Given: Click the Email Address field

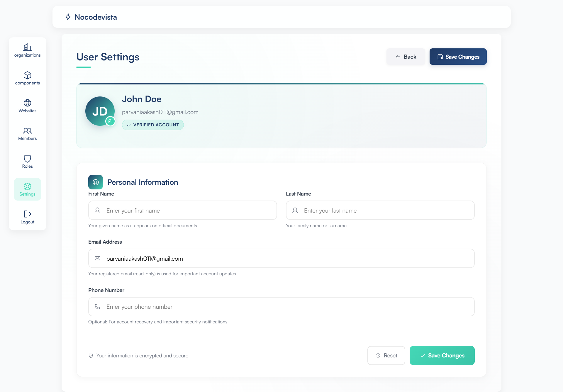Looking at the screenshot, I should (x=281, y=259).
